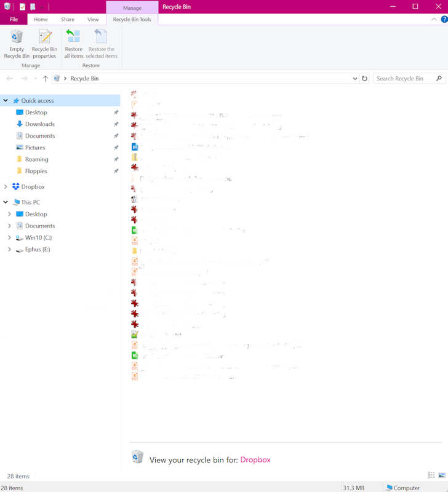The image size is (448, 492).
Task: Open Help via the blue question mark
Action: click(x=444, y=20)
